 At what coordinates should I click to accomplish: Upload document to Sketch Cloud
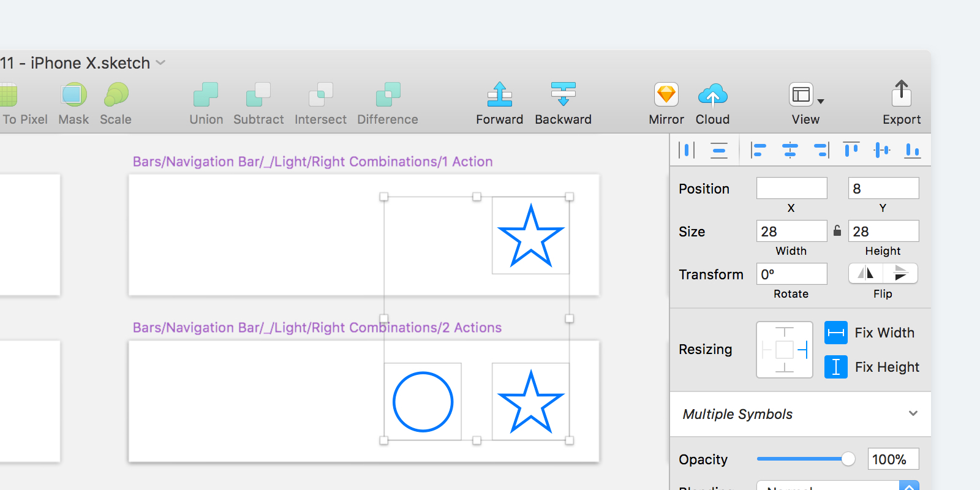pos(712,95)
